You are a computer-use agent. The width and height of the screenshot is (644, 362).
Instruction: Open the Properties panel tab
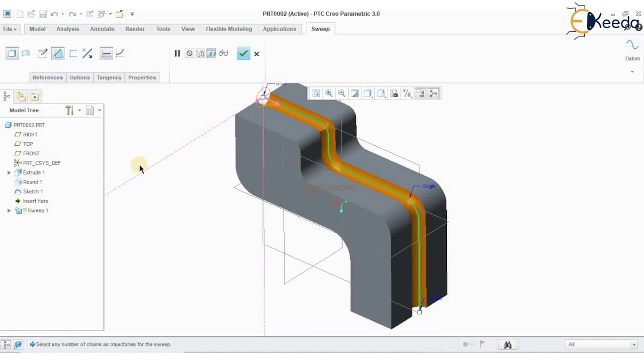pos(142,77)
